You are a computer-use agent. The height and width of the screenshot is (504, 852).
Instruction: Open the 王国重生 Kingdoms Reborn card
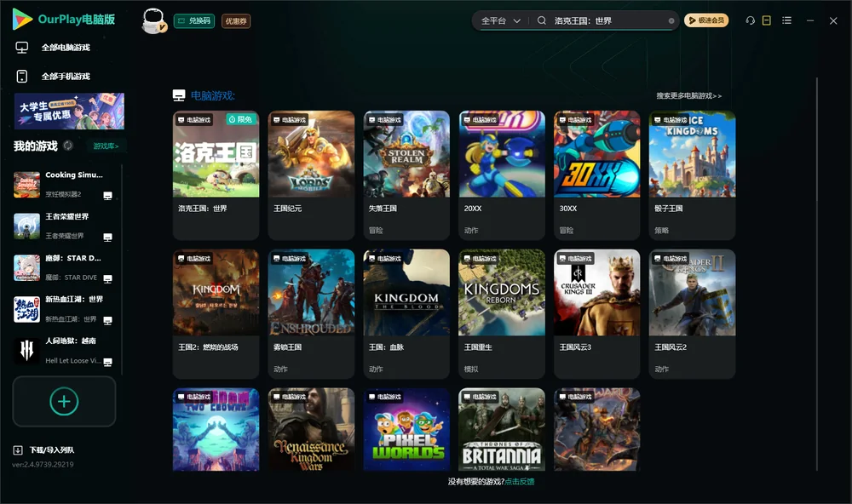coord(502,313)
